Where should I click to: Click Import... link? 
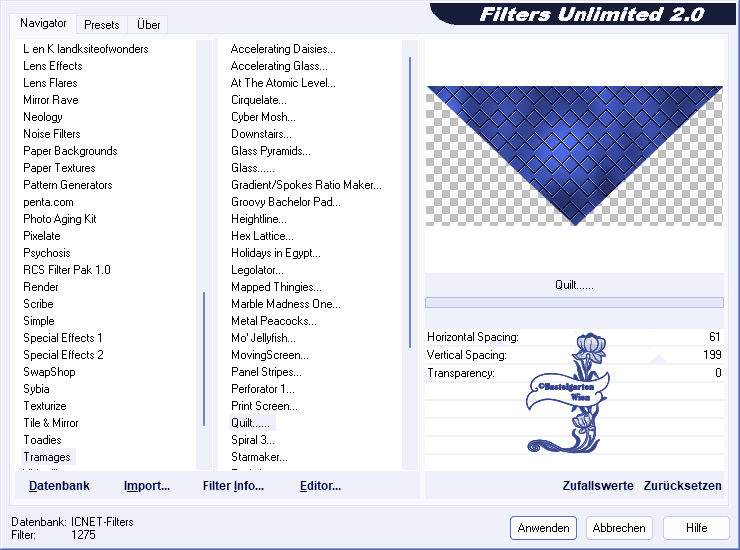pyautogui.click(x=147, y=486)
